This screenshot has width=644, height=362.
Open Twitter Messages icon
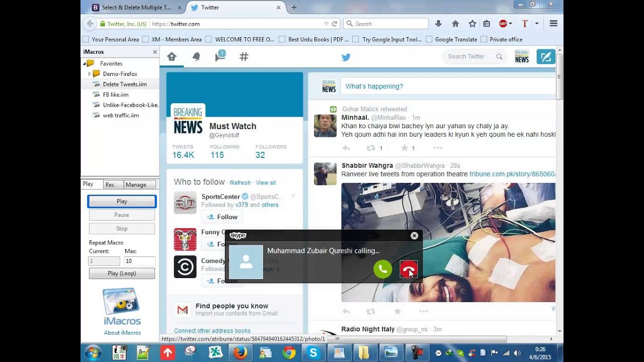click(x=220, y=56)
